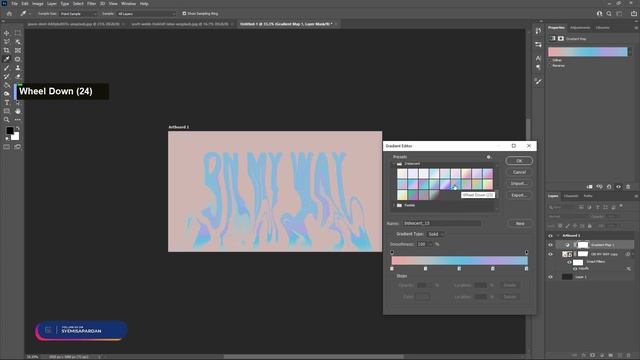This screenshot has width=640, height=360.
Task: Toggle the Show Sampling Ring checkbox
Action: point(184,13)
